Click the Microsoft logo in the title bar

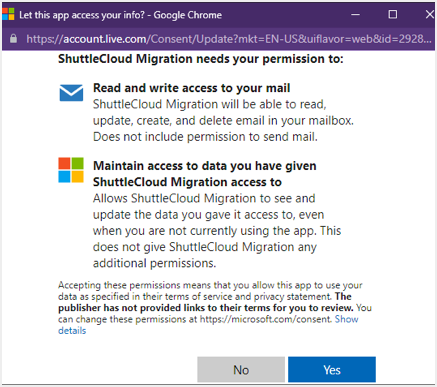8,15
